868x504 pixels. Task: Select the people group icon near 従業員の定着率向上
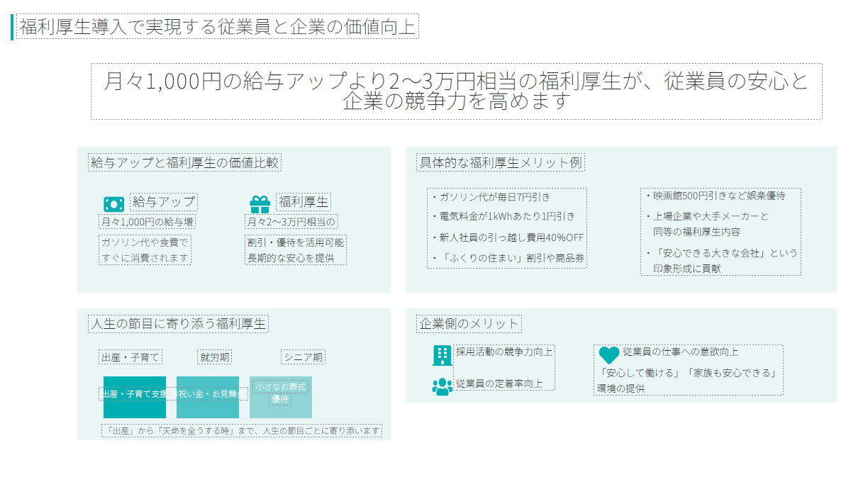(x=442, y=386)
